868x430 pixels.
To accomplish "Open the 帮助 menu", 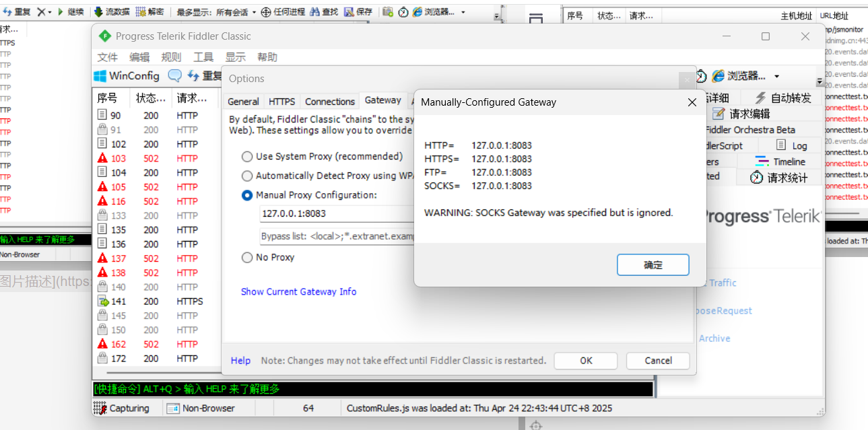I will click(x=267, y=57).
